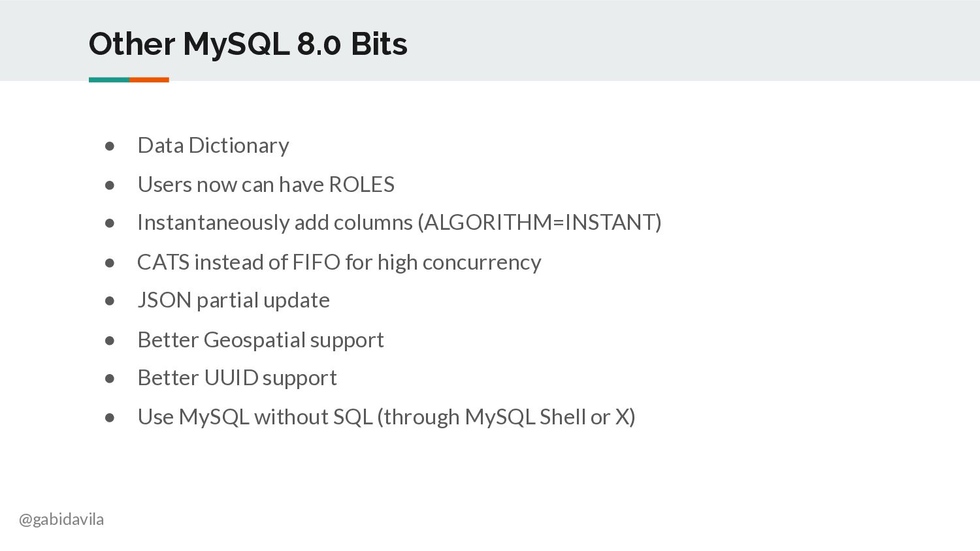Click the bullet dot beside Better Geospatial support

110,341
